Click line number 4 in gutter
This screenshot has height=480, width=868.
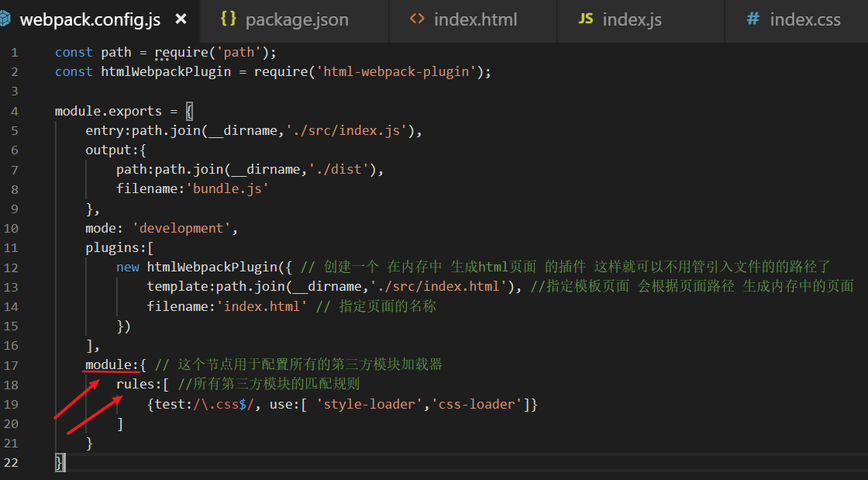pos(15,112)
